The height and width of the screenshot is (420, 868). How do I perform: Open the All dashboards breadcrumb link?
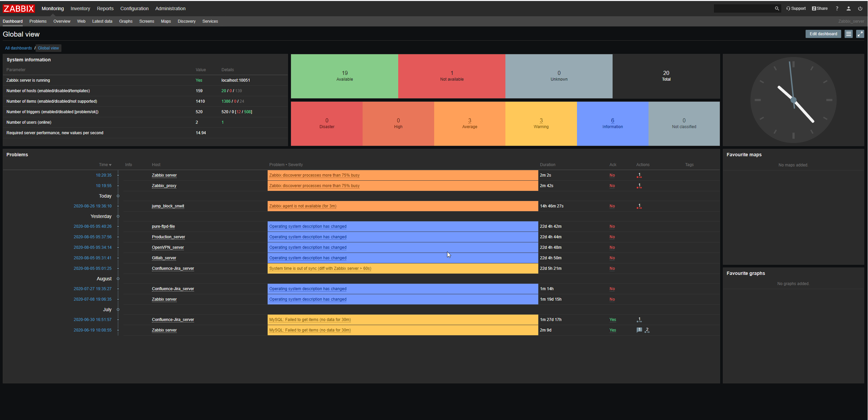click(x=18, y=48)
